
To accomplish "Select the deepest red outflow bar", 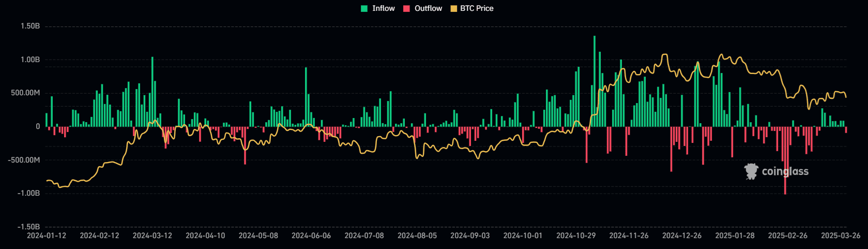I will point(785,160).
